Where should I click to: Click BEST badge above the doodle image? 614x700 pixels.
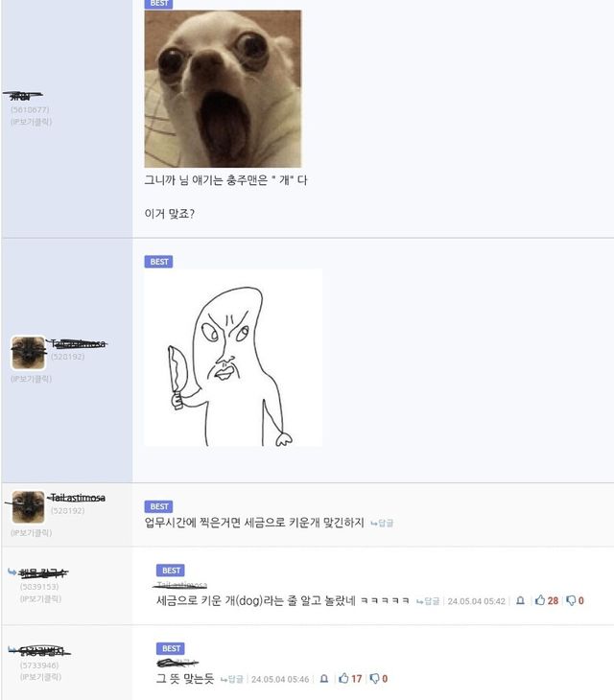(x=158, y=262)
